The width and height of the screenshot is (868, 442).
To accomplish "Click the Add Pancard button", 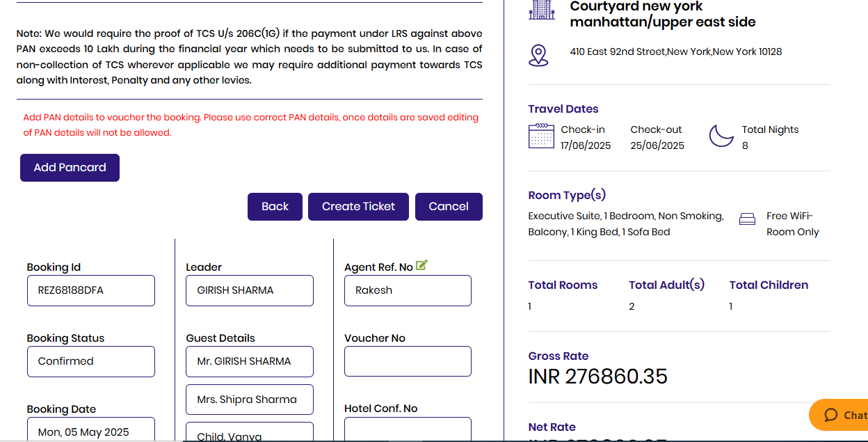I will click(70, 168).
